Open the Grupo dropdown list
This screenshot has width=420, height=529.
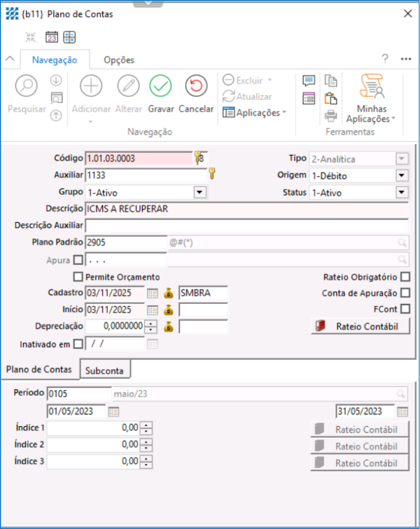point(199,192)
